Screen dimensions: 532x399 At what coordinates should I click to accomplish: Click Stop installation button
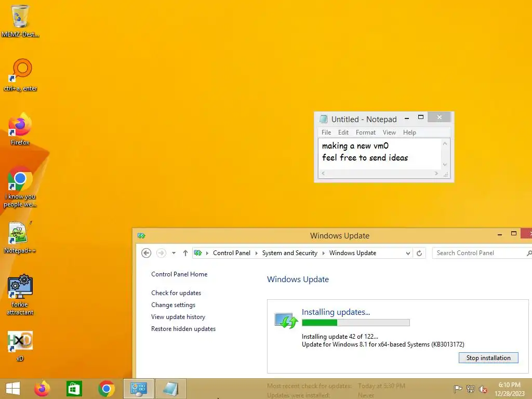[x=488, y=358]
